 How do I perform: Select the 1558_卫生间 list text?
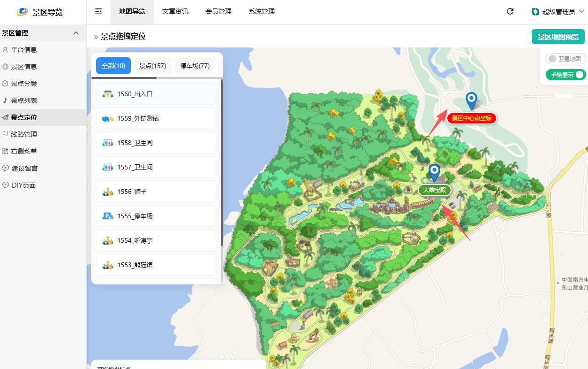click(135, 143)
